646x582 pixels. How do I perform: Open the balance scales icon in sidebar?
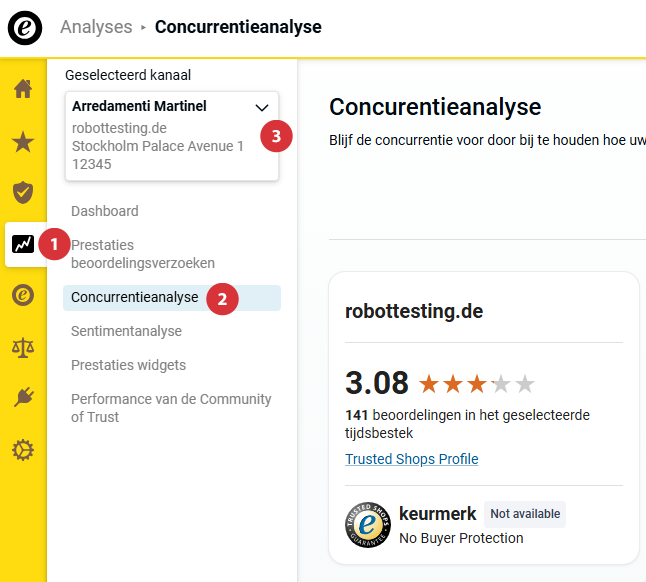[x=23, y=347]
